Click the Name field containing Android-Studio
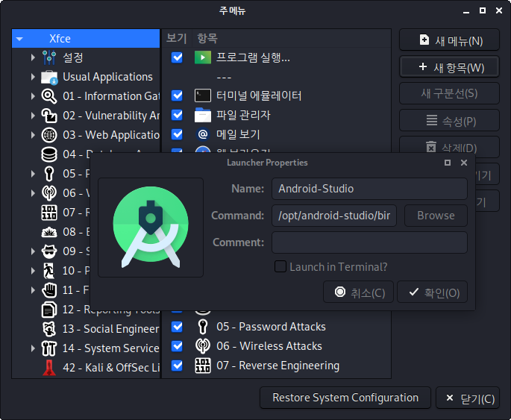Image resolution: width=511 pixels, height=420 pixels. pos(369,189)
